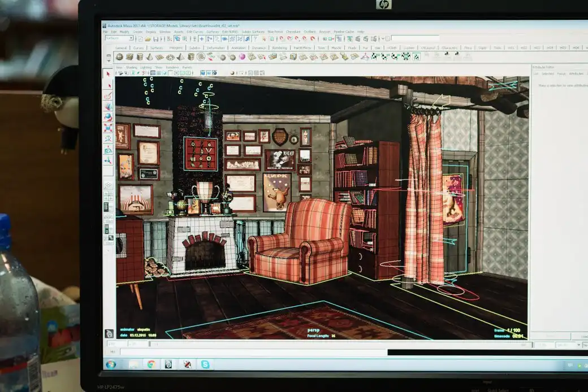Click the Windows Start button
The width and height of the screenshot is (588, 392).
point(111,364)
